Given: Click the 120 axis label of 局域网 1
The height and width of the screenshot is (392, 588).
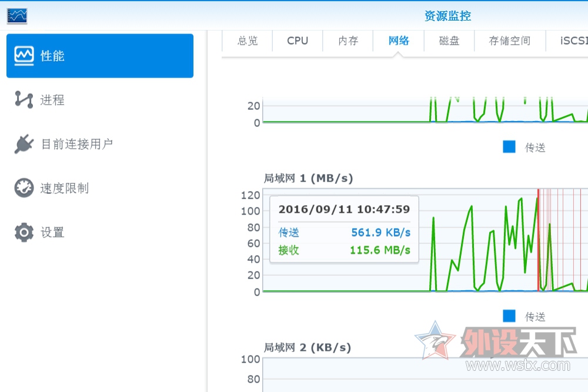Looking at the screenshot, I should [250, 195].
